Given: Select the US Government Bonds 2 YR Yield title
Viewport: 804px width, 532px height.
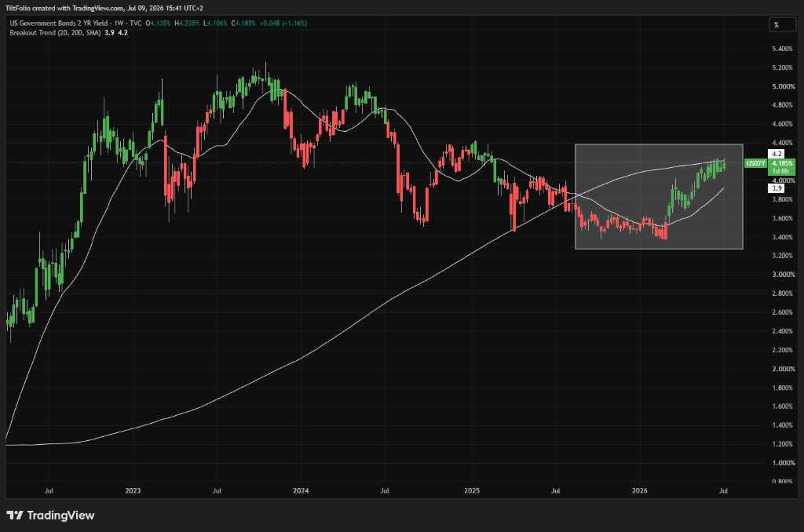Looking at the screenshot, I should point(59,23).
